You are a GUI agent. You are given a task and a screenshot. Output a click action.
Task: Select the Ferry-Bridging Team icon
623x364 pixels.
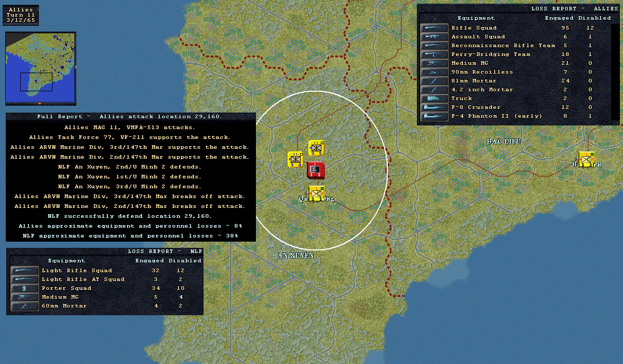pos(435,54)
